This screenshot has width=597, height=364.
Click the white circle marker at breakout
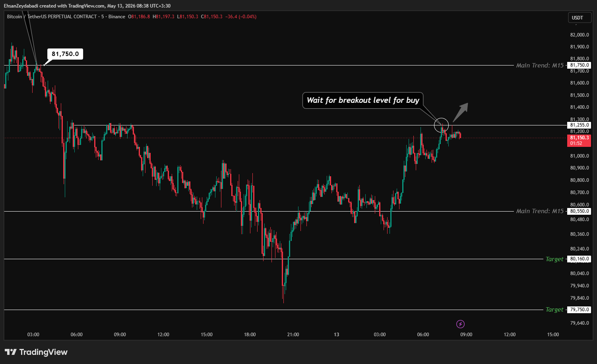tap(442, 125)
